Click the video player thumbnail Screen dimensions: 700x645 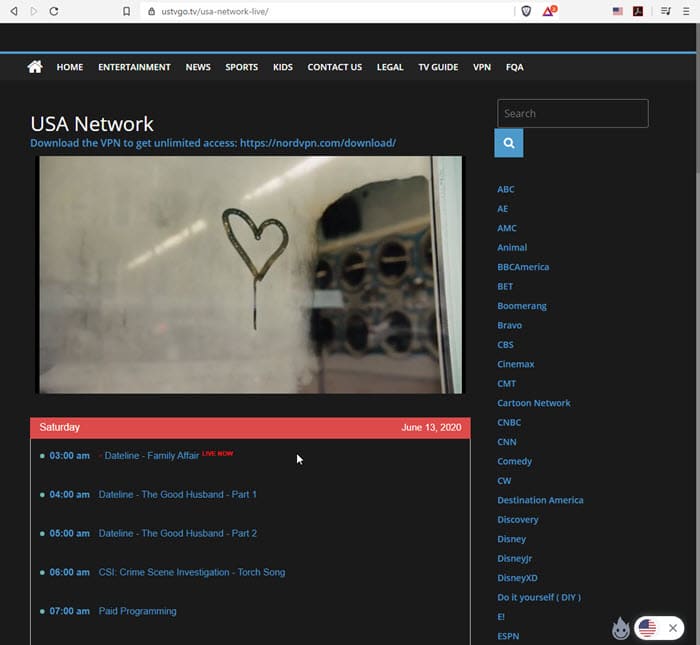pos(250,275)
